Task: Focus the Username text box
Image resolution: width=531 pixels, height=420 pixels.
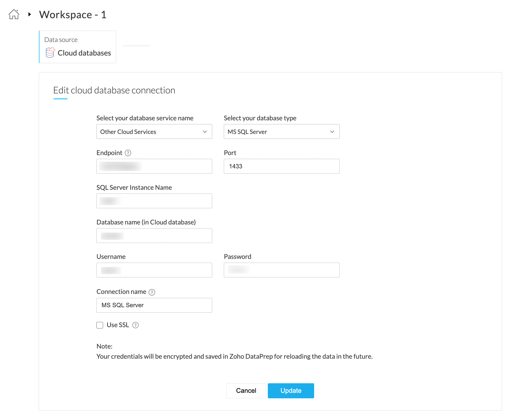Action: click(154, 270)
